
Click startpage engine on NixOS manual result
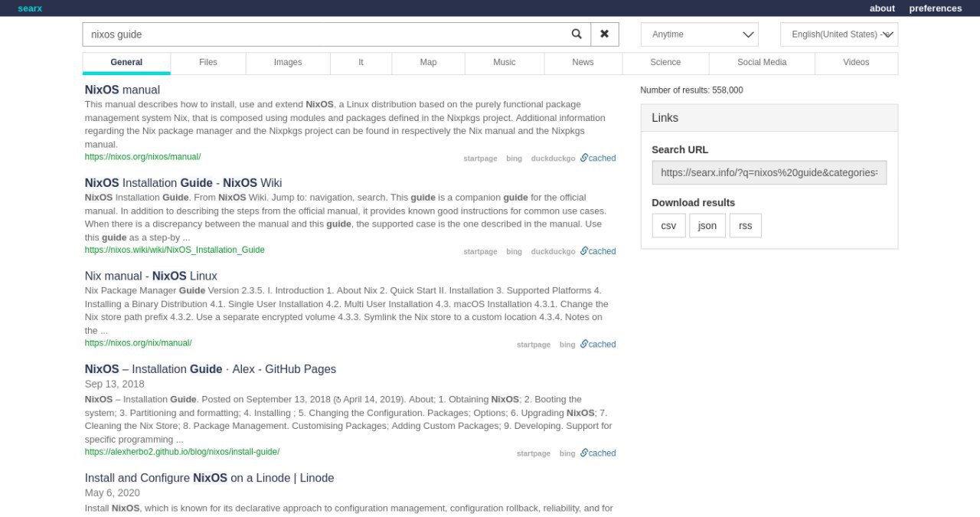480,159
